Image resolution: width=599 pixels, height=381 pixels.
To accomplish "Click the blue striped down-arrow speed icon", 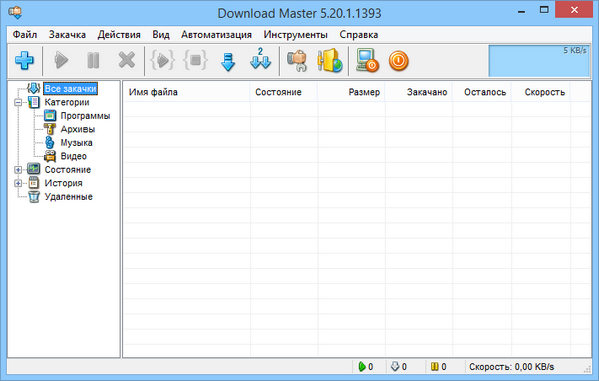I will [x=228, y=61].
